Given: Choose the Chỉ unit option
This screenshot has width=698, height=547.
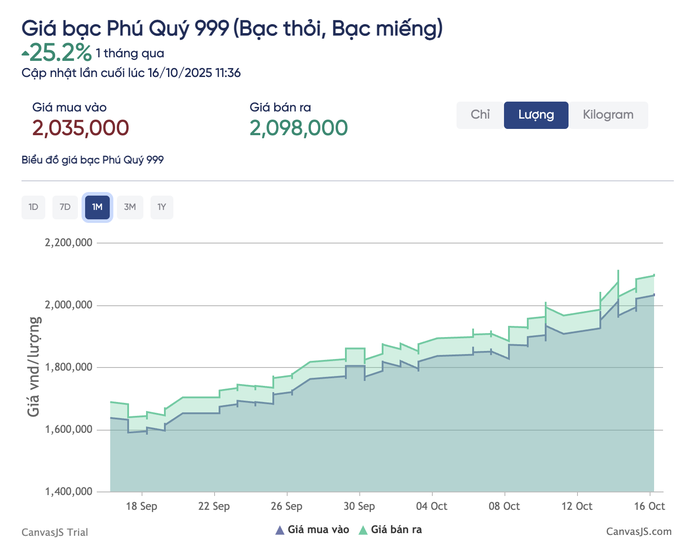Looking at the screenshot, I should pos(480,115).
